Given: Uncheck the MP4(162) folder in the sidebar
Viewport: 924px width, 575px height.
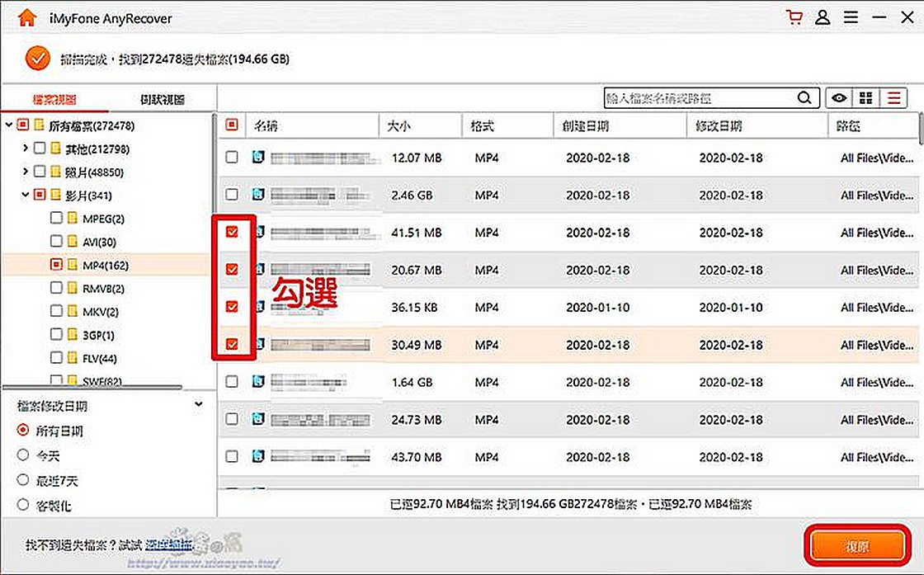Looking at the screenshot, I should point(55,264).
